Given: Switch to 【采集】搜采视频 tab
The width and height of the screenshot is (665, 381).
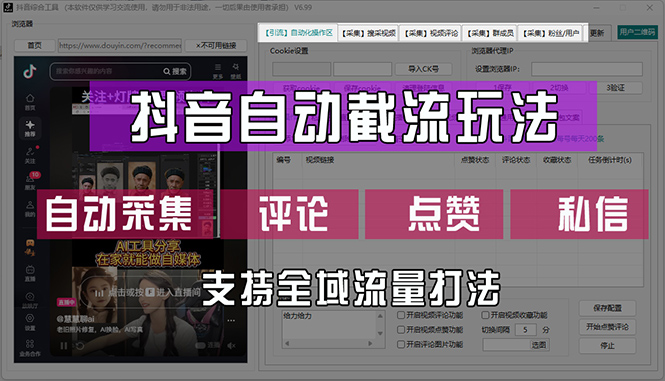Looking at the screenshot, I should click(369, 33).
